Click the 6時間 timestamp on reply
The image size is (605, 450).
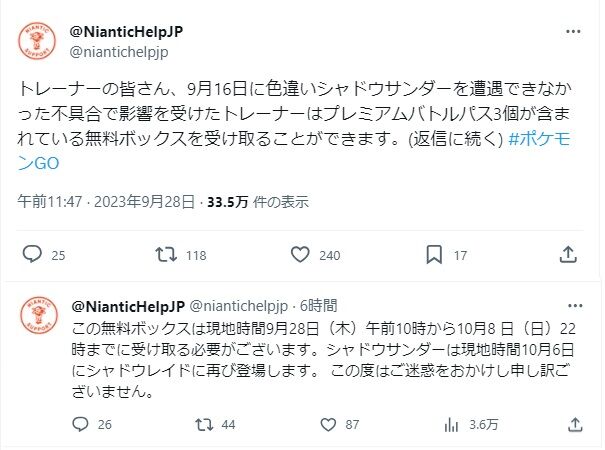[318, 306]
